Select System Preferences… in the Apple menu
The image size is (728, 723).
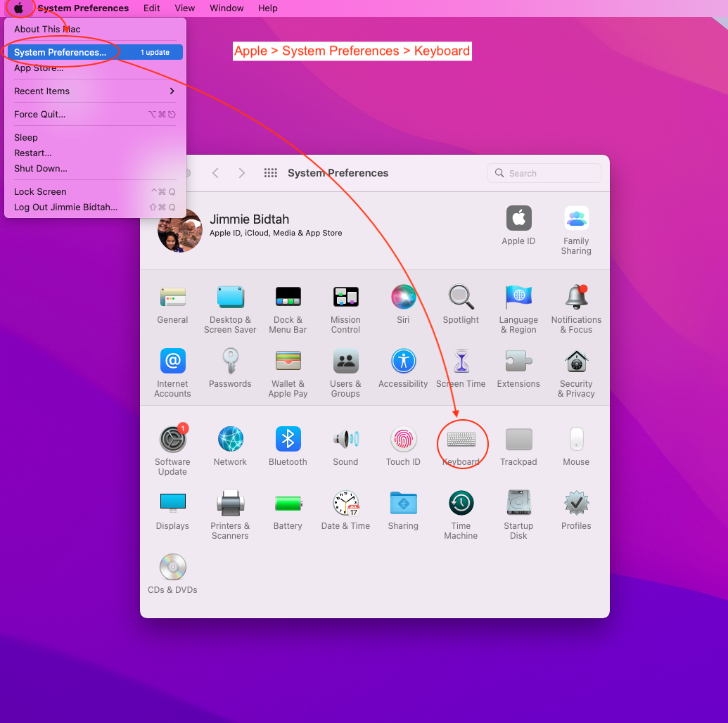(95, 52)
